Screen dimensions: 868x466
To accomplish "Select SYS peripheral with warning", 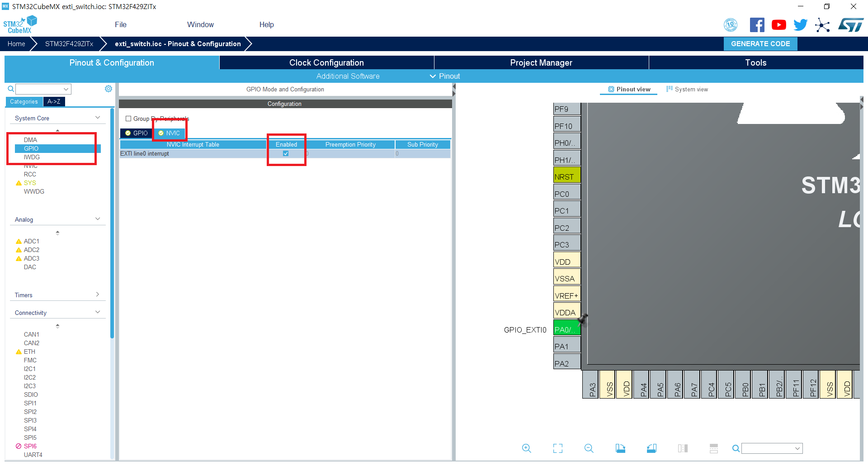I will click(x=30, y=183).
